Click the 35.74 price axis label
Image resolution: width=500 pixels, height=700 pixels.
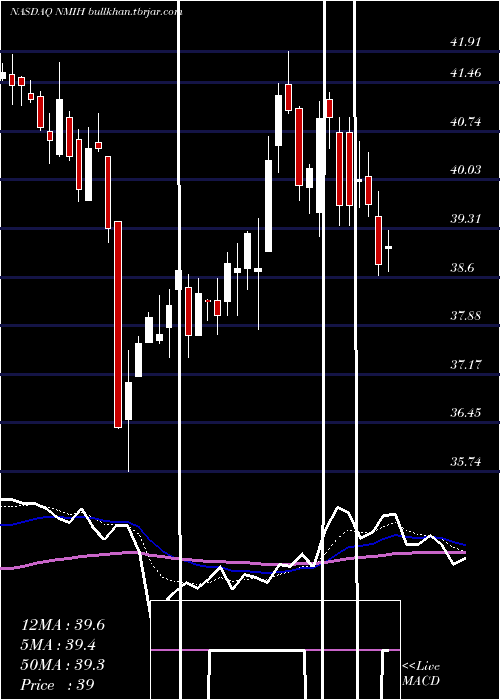click(x=466, y=462)
